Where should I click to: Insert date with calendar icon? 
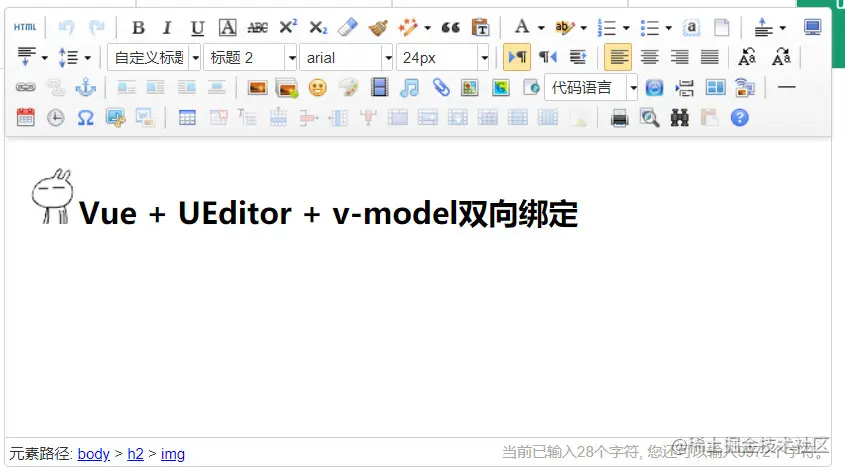coord(25,117)
